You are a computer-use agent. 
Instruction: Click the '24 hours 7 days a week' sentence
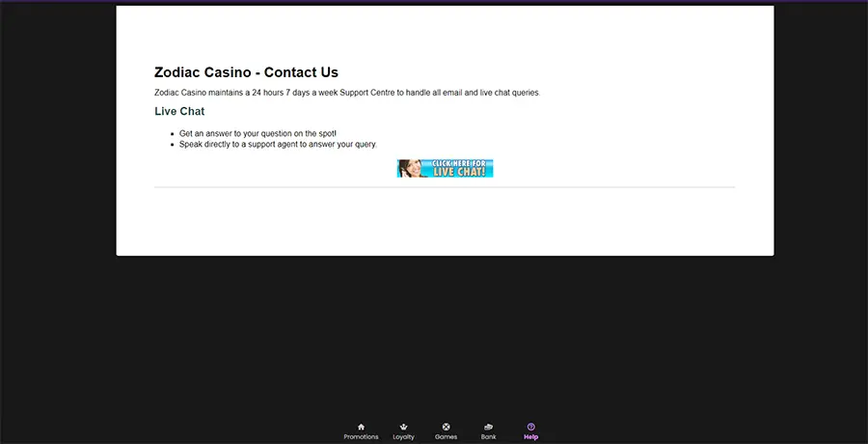(347, 93)
